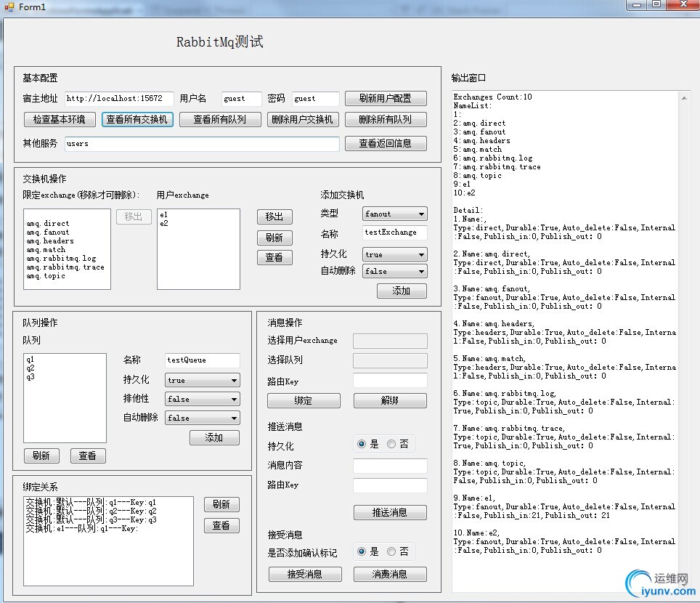
Task: Click the 检查基本环境 button
Action: click(x=60, y=119)
